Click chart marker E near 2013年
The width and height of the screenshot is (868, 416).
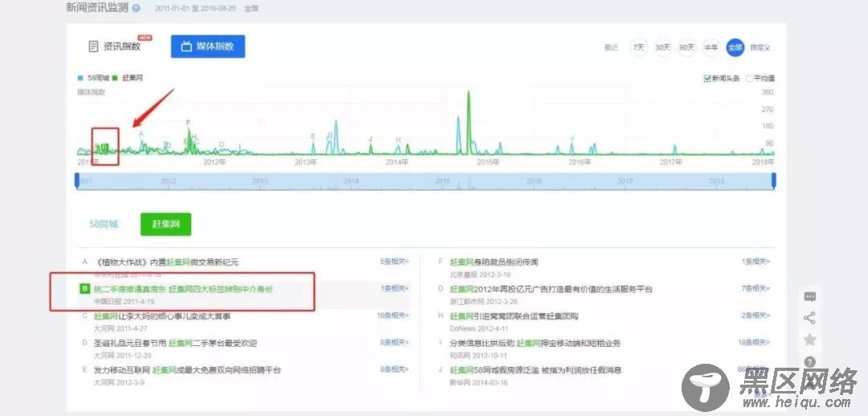313,136
